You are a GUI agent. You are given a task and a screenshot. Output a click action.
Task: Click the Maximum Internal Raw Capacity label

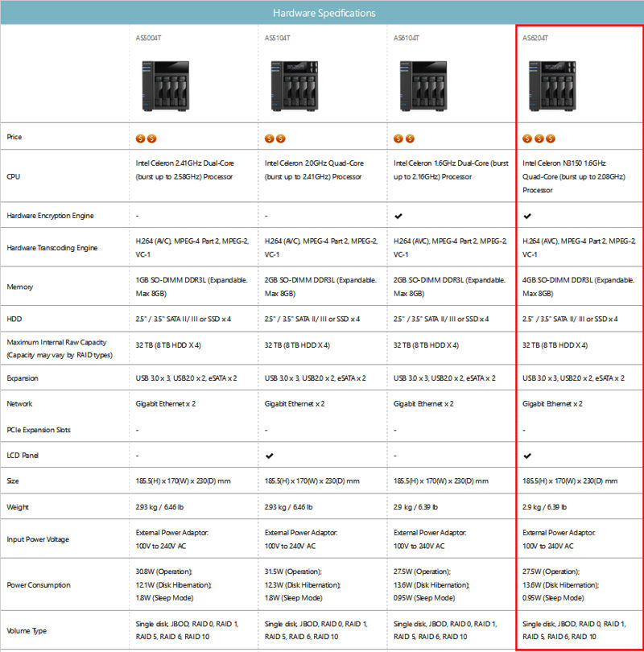pos(60,349)
